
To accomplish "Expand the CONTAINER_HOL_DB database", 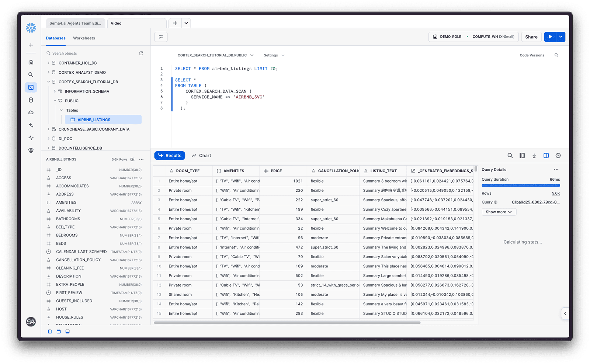I will pyautogui.click(x=48, y=63).
